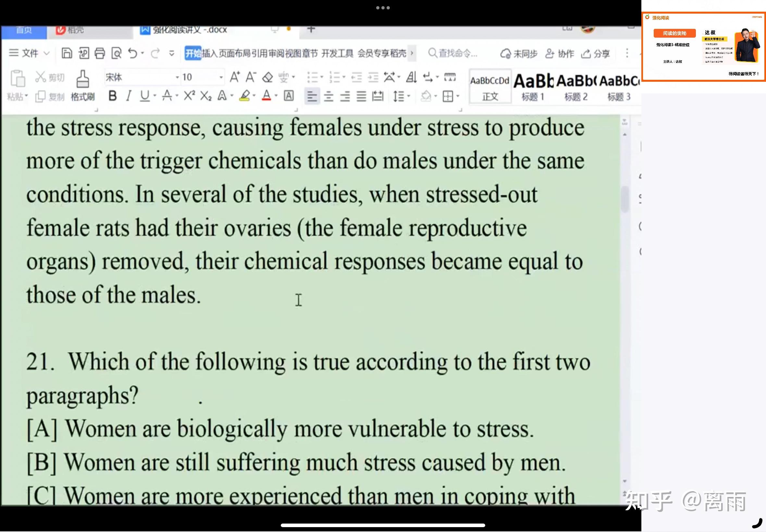Click the Cut (剪切) scissors button

click(50, 77)
